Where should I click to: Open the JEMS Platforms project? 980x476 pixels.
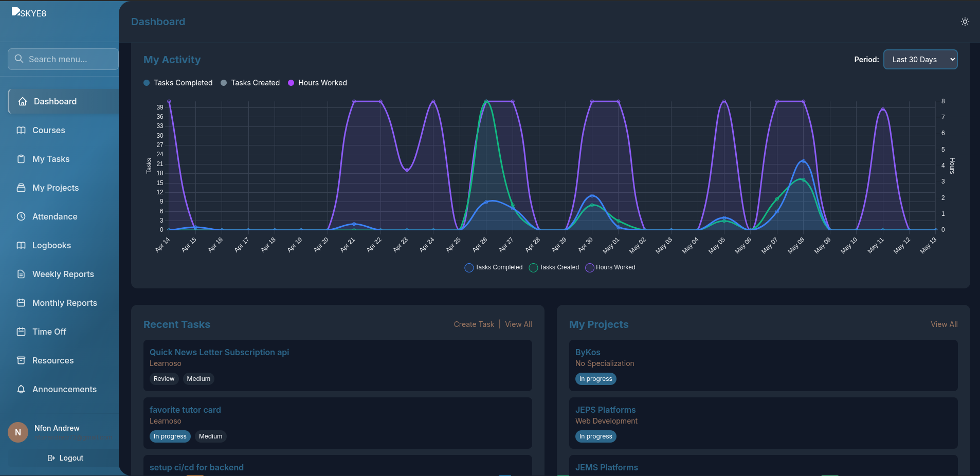click(606, 467)
